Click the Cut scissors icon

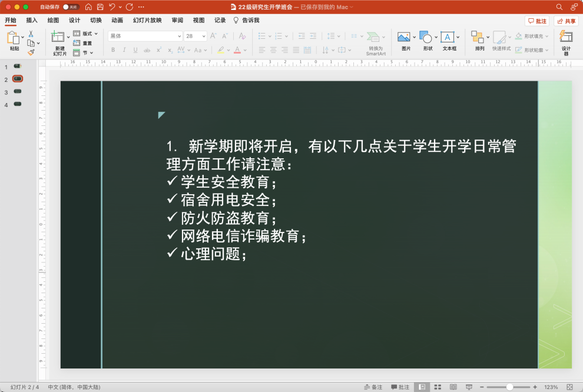coord(31,34)
